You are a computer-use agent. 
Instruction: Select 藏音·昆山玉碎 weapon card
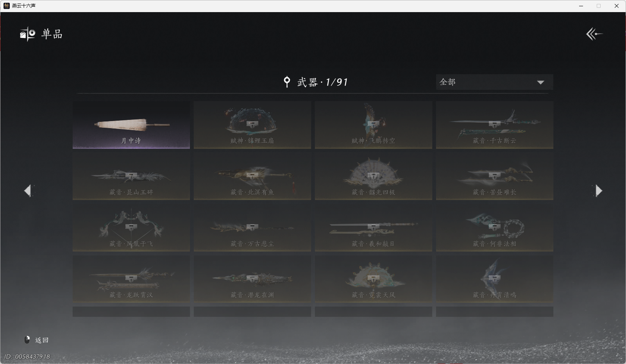(x=131, y=177)
